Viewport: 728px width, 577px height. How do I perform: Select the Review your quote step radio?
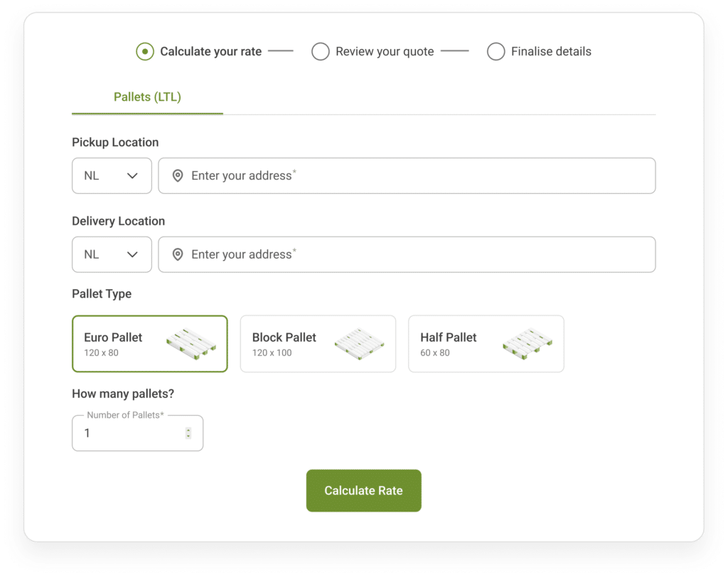click(321, 51)
